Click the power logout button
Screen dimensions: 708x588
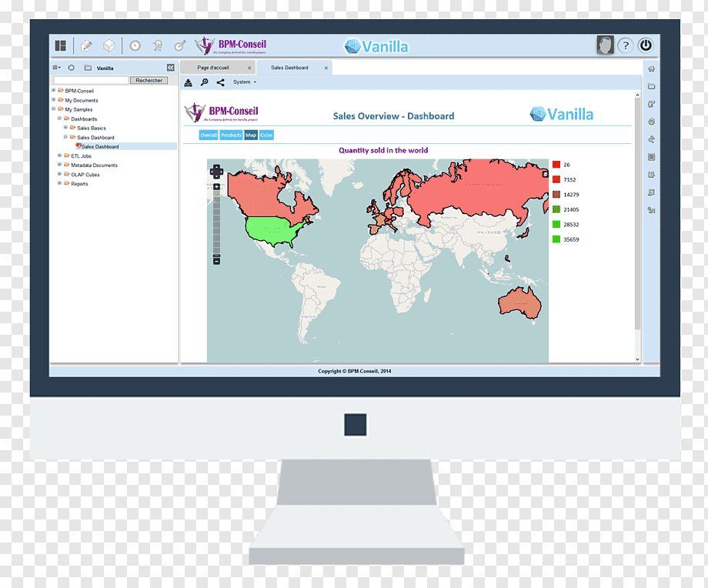[646, 45]
